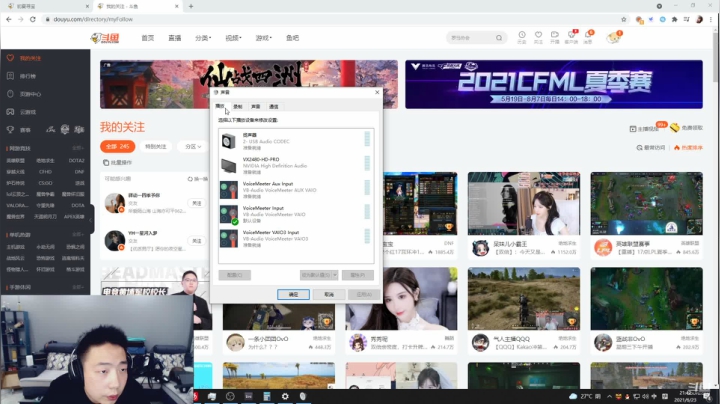Open the settings gear on the taskbar
This screenshot has width=720, height=404.
click(x=285, y=396)
